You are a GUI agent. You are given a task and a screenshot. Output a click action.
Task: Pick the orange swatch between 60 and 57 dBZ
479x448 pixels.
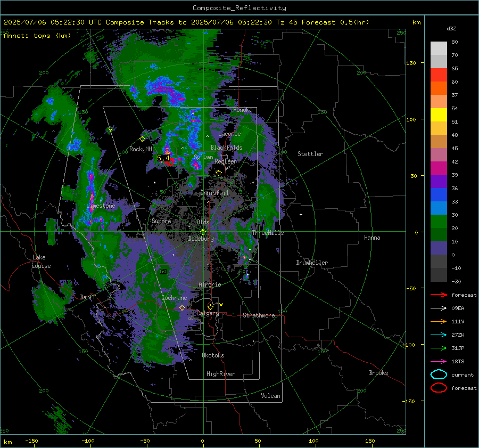(x=439, y=88)
